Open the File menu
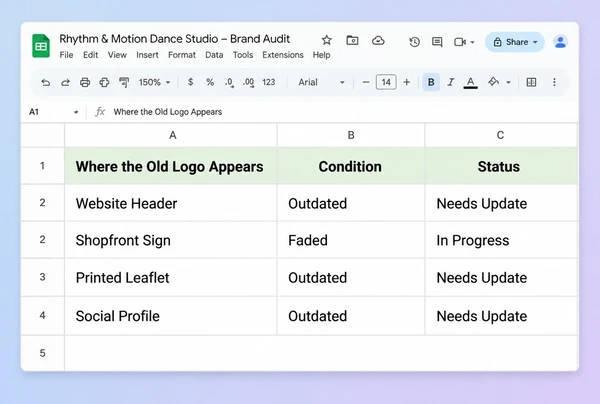Viewport: 600px width, 404px height. 66,55
